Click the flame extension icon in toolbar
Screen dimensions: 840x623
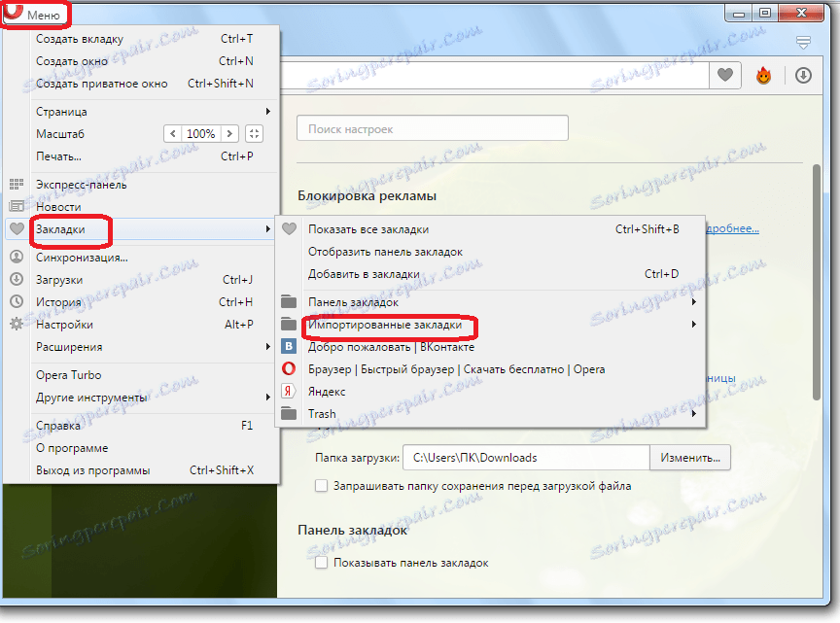(x=763, y=76)
